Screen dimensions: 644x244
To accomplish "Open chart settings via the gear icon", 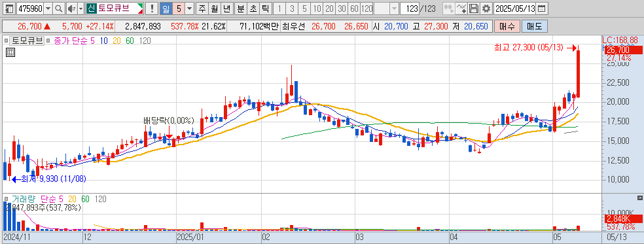I will [x=486, y=9].
